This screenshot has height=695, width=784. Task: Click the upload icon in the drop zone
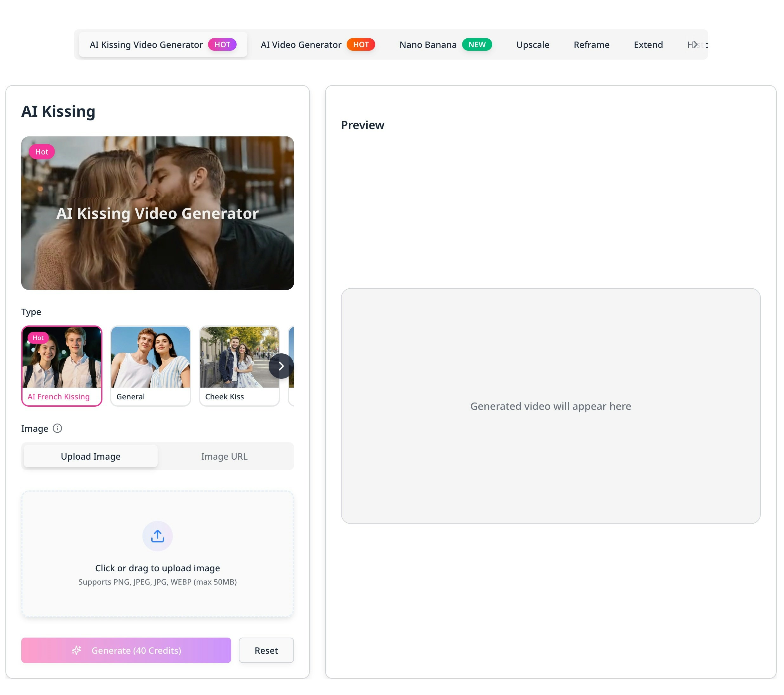[x=157, y=535]
